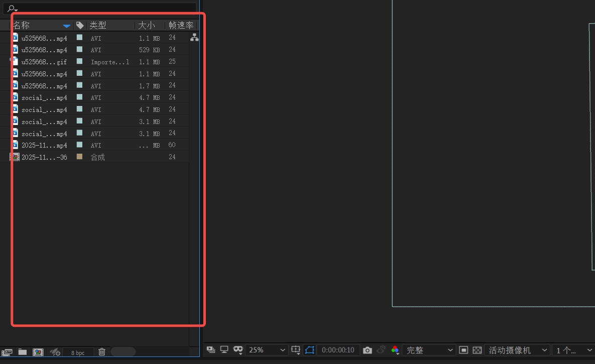
Task: Sort by the 大小 column header
Action: (147, 25)
